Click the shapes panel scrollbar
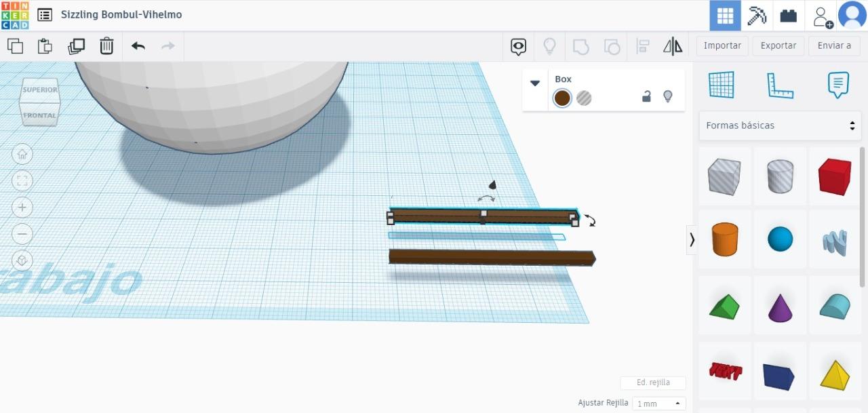Image resolution: width=868 pixels, height=413 pixels. pyautogui.click(x=863, y=216)
